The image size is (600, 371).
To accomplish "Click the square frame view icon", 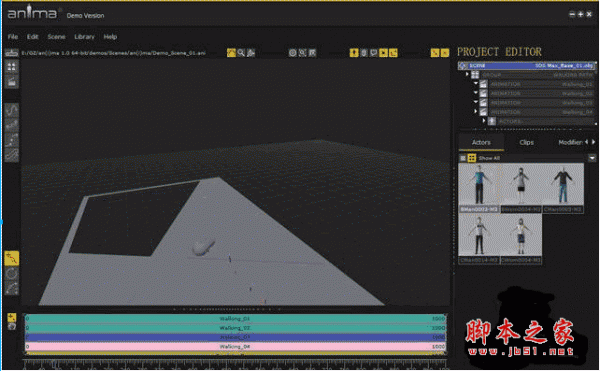I will tap(313, 53).
